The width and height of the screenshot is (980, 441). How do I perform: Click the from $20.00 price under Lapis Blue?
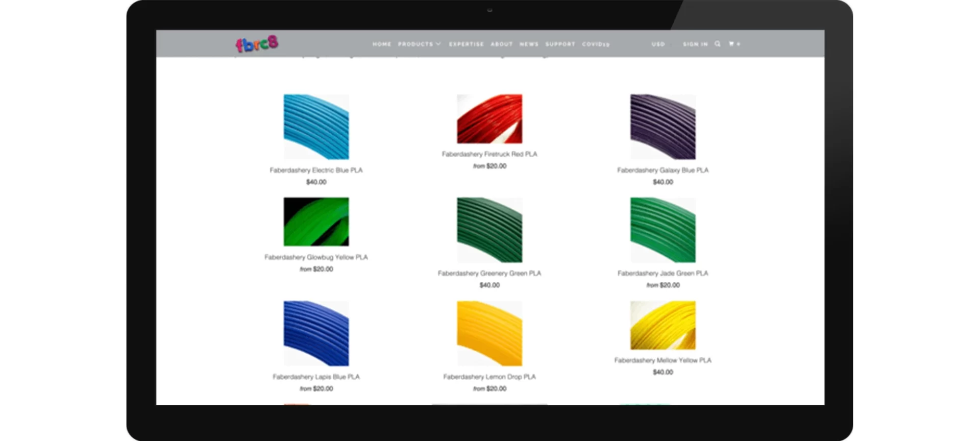pyautogui.click(x=316, y=388)
